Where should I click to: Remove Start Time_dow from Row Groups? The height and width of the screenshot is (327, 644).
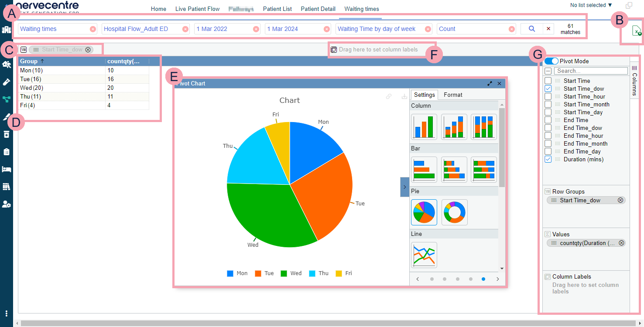point(620,200)
